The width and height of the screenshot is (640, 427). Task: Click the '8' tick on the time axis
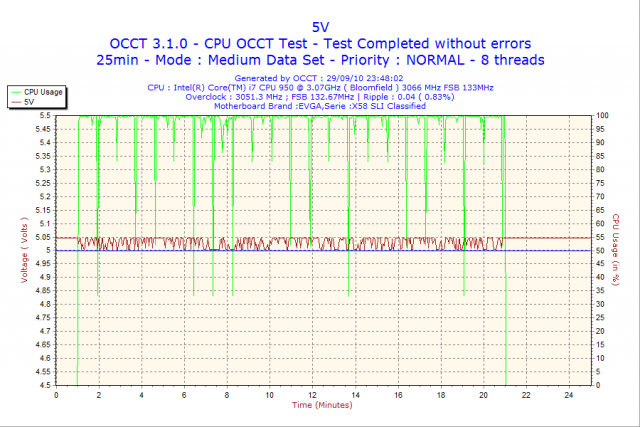[x=227, y=395]
